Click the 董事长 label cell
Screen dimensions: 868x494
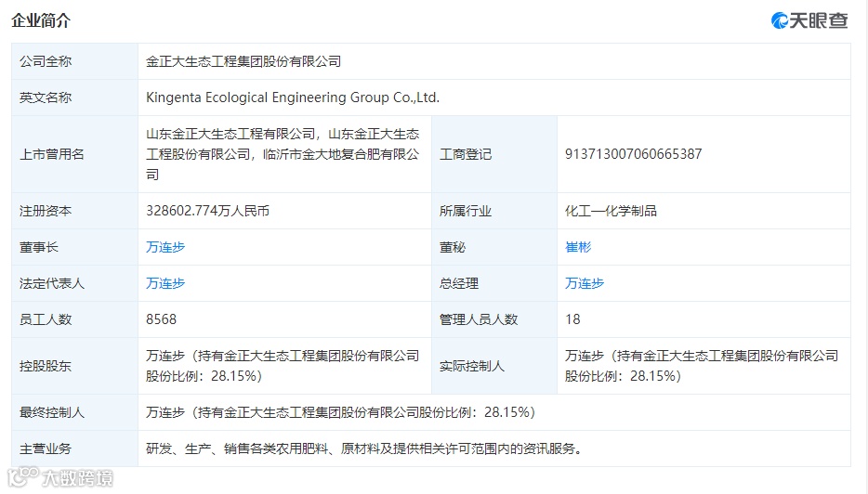(74, 247)
